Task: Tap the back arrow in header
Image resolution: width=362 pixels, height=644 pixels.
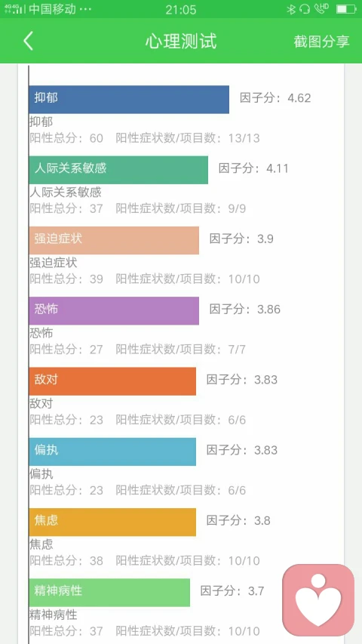Action: click(28, 41)
